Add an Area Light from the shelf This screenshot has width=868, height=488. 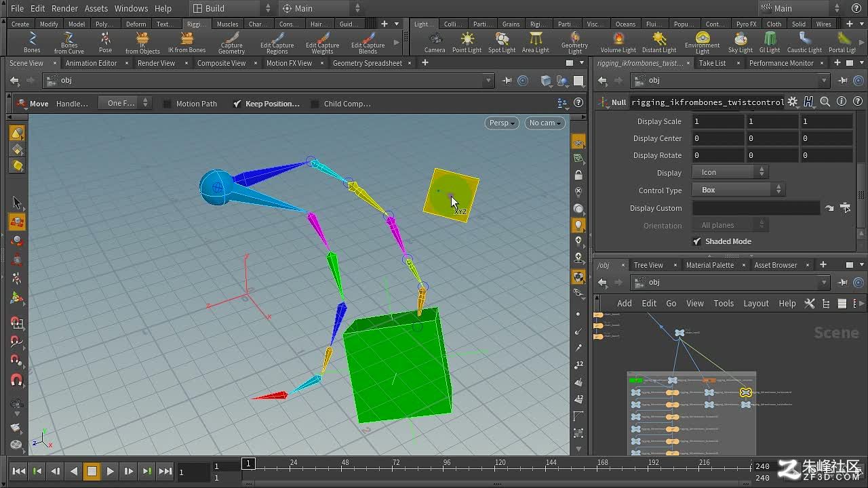(x=536, y=43)
